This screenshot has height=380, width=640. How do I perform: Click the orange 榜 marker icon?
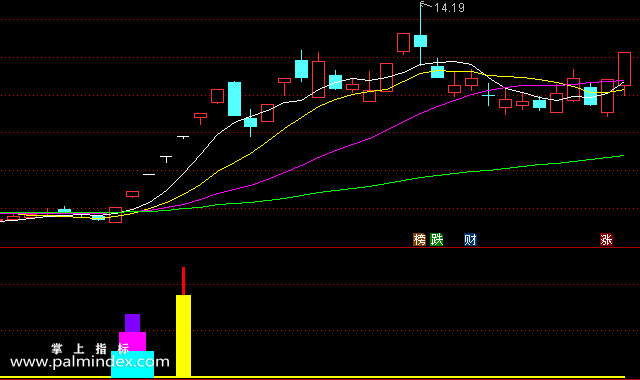[x=419, y=240]
